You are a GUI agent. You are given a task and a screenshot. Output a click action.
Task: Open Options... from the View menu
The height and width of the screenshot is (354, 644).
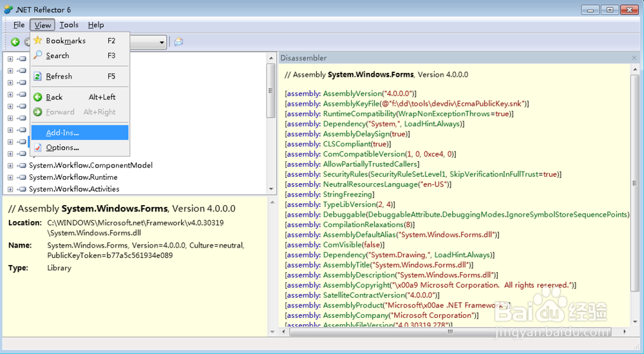80,148
